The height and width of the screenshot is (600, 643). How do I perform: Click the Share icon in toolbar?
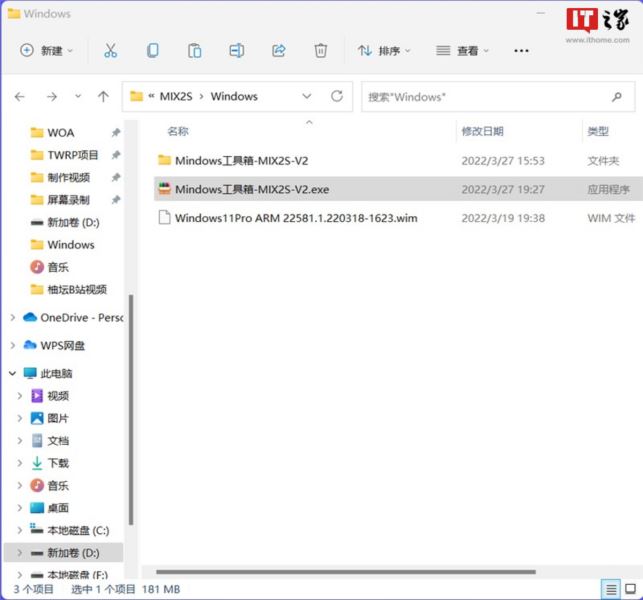279,51
